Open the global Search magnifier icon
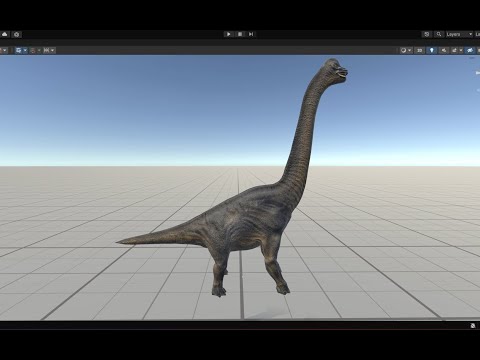The height and width of the screenshot is (360, 480). pos(439,34)
